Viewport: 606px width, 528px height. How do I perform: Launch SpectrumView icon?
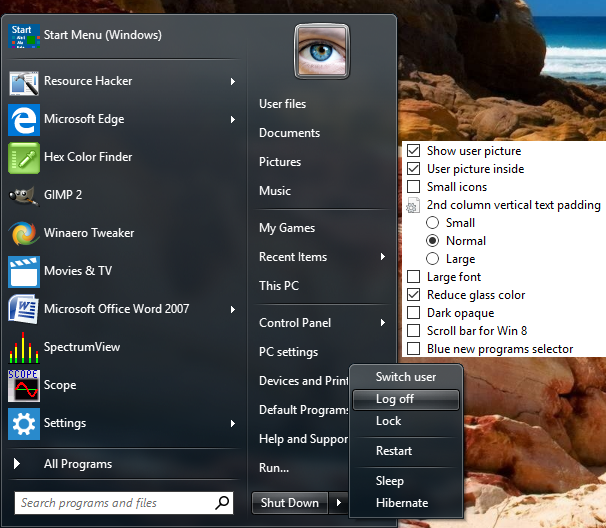coord(24,347)
